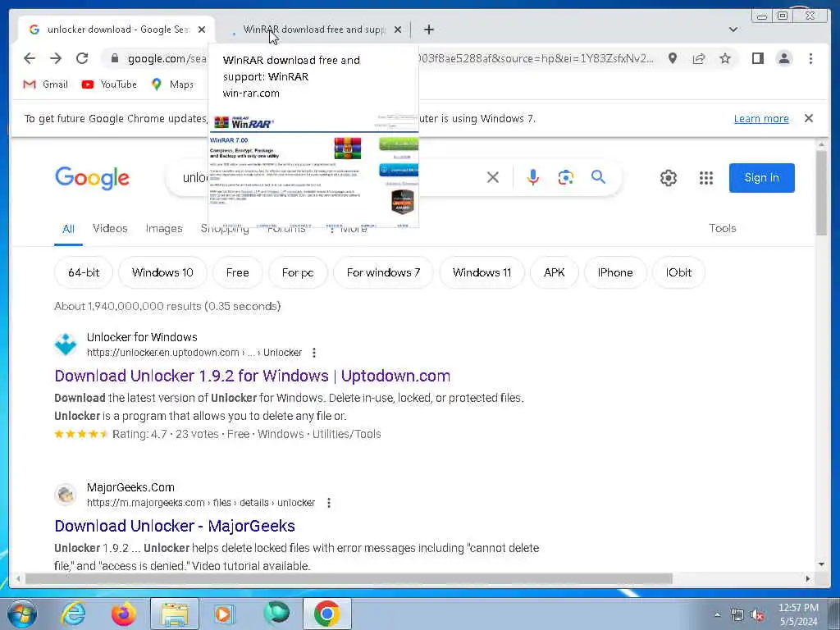Screen dimensions: 840x630
Task: Click the Chrome taskbar icon
Action: [x=327, y=614]
